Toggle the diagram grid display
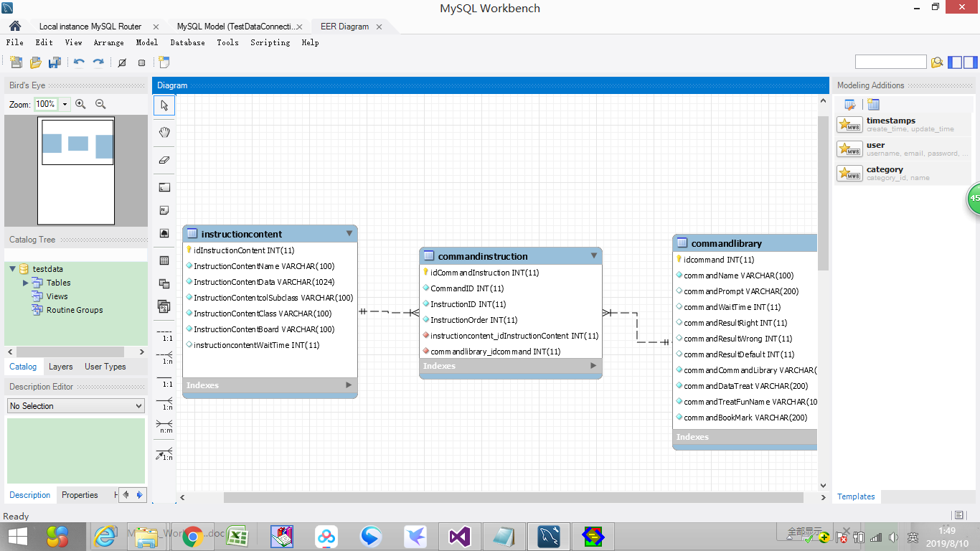Image resolution: width=980 pixels, height=551 pixels. 122,62
